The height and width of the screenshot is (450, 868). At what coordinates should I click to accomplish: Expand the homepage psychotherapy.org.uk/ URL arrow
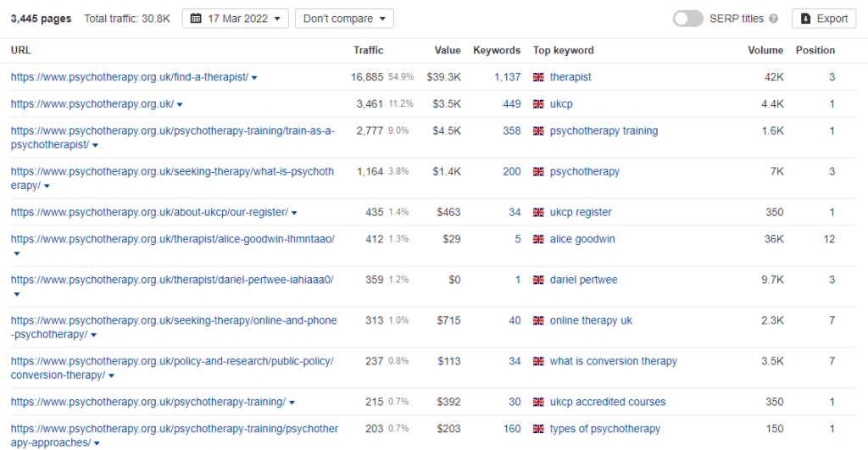[180, 104]
